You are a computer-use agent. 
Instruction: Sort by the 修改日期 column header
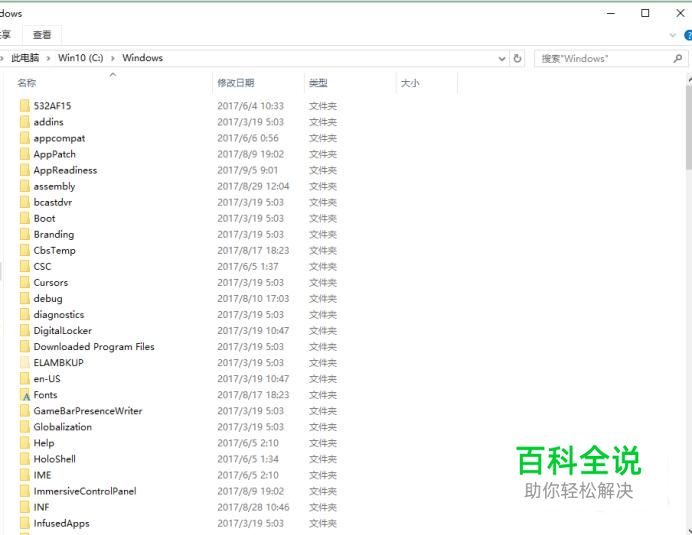click(x=236, y=83)
